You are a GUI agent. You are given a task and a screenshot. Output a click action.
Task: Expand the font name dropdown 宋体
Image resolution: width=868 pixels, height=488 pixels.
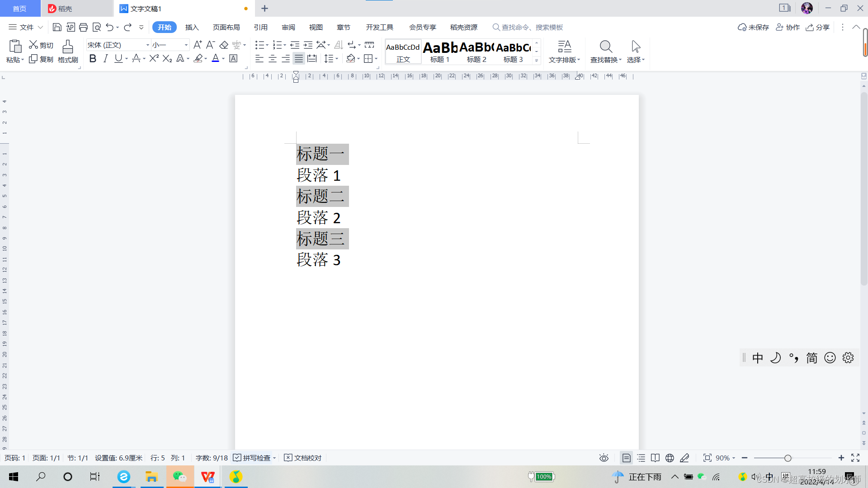(x=147, y=45)
